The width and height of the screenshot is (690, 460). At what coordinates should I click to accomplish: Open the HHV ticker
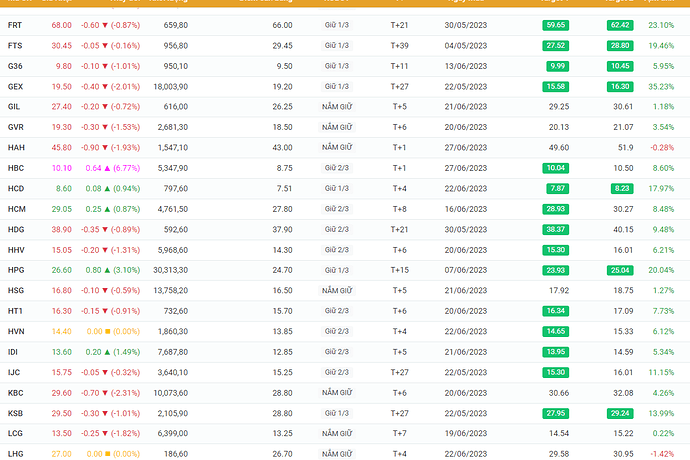16,250
